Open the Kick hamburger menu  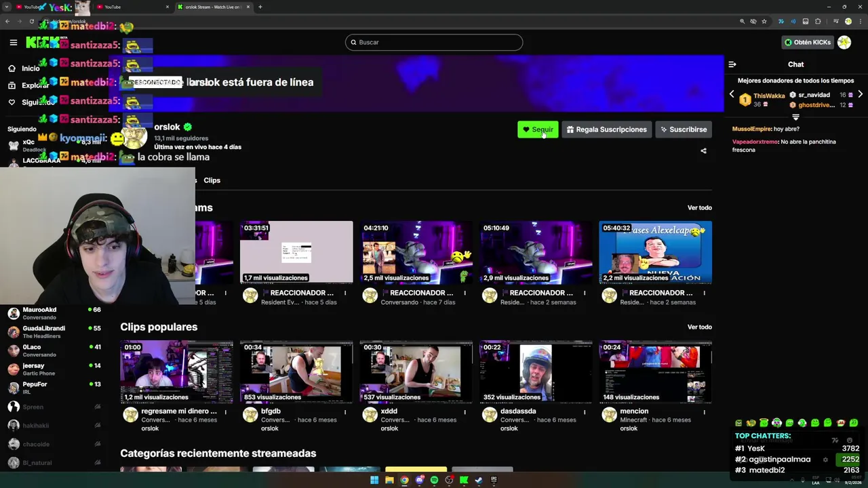(x=13, y=43)
